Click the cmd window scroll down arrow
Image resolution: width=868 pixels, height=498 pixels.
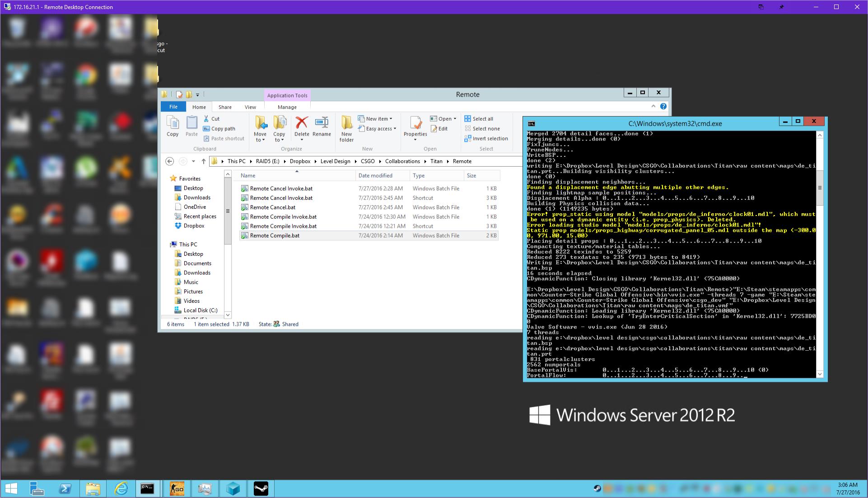click(x=820, y=374)
